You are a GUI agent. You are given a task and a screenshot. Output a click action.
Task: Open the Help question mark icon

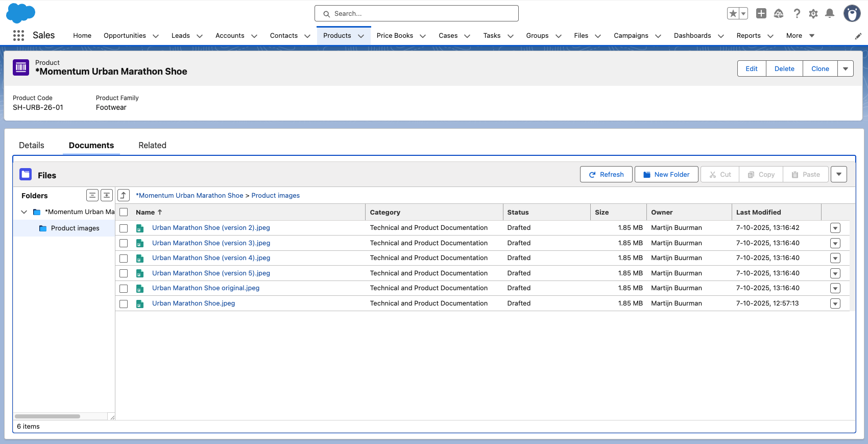(797, 14)
